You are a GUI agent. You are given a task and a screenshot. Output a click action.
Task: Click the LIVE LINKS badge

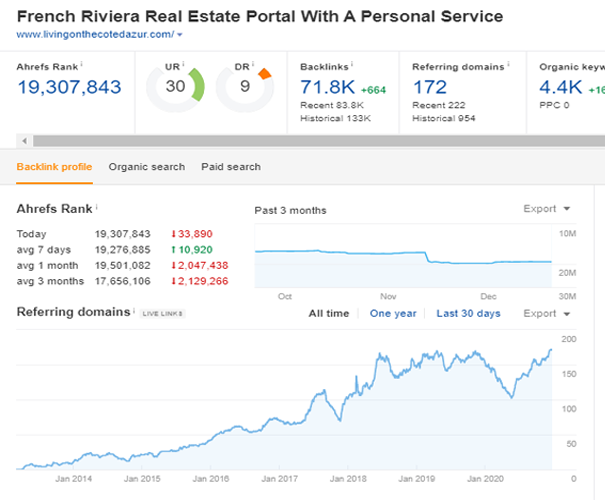click(162, 314)
